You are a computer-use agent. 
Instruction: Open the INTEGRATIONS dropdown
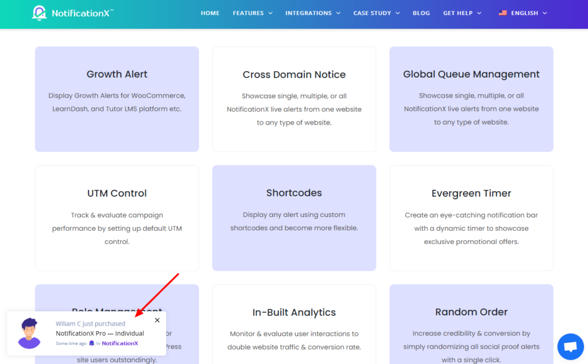coord(308,13)
